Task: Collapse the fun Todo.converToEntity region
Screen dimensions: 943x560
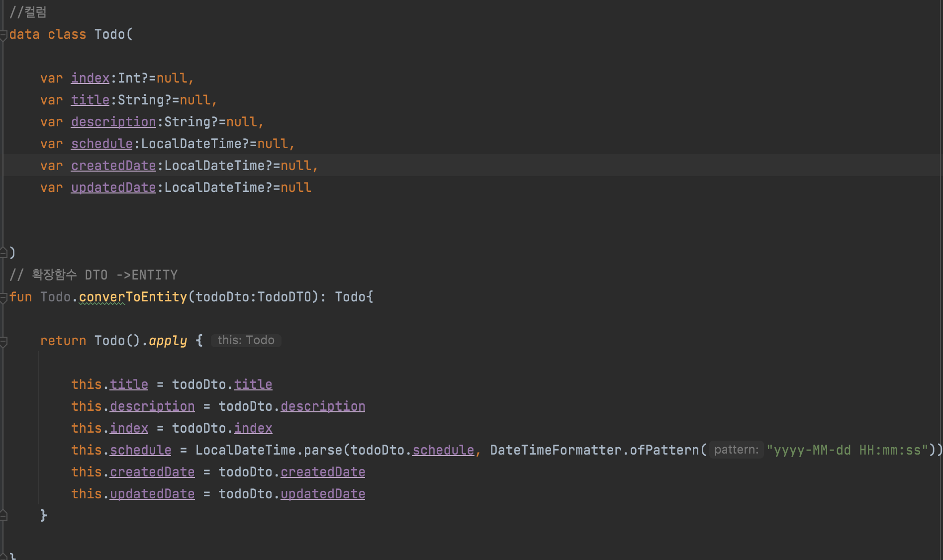Action: click(4, 296)
